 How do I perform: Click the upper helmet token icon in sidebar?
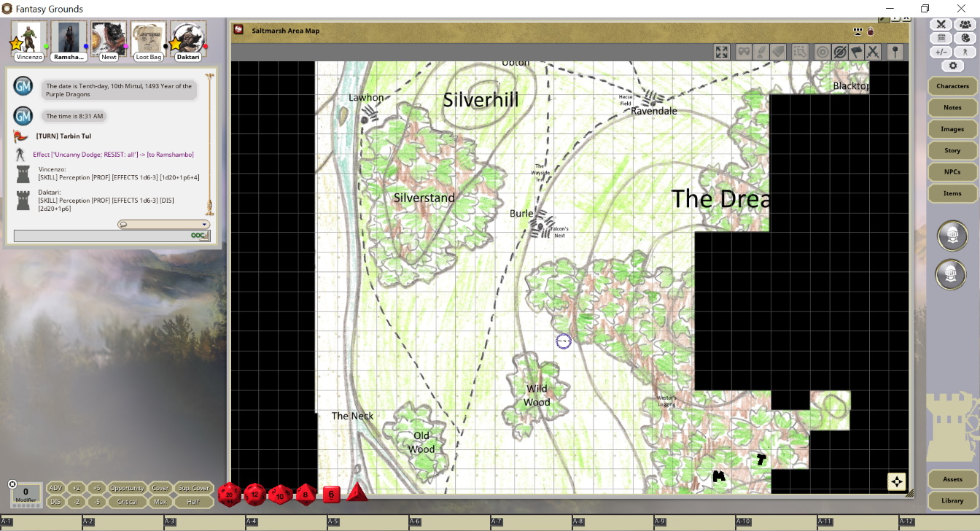pyautogui.click(x=952, y=236)
